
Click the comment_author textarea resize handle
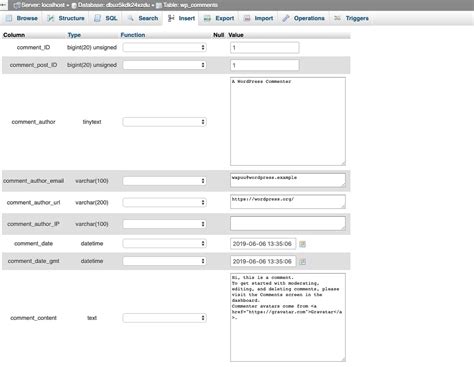343,163
